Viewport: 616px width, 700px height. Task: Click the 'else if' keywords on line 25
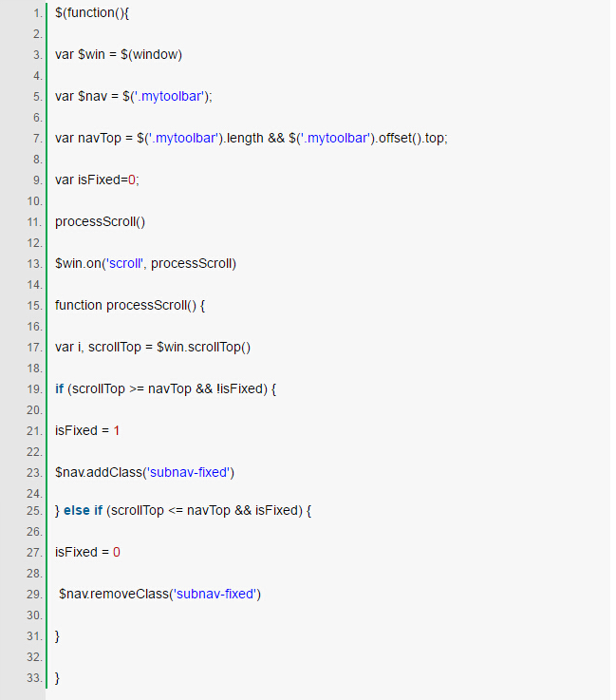pos(83,510)
